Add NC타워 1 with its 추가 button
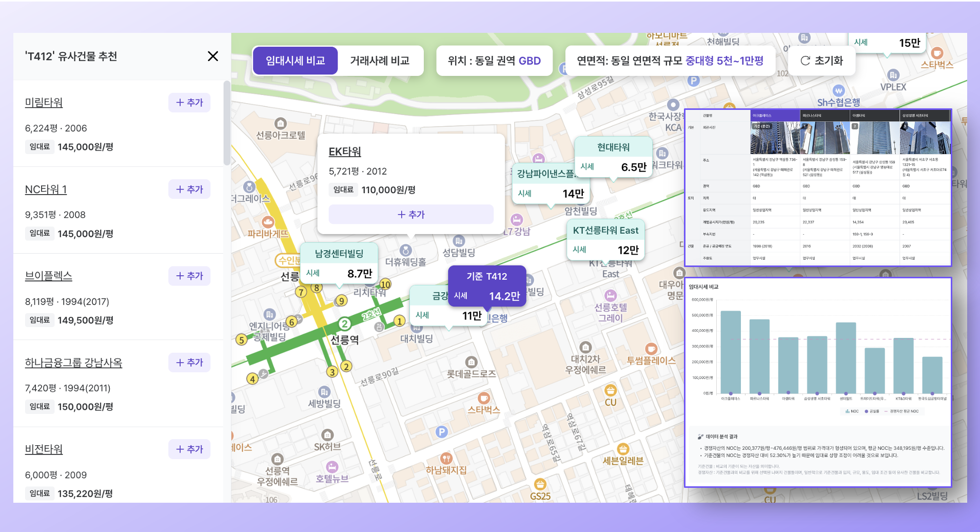The height and width of the screenshot is (532, 980). point(189,189)
